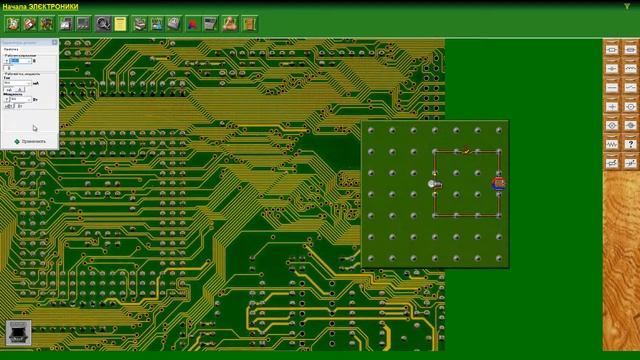Switch the current unit to мА

coord(9,90)
